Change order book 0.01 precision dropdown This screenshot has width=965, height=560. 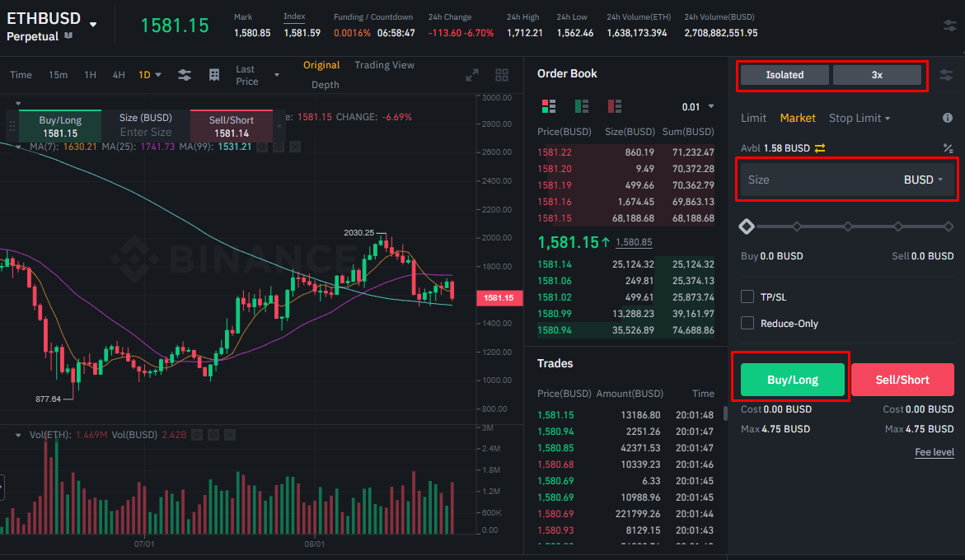[711, 106]
